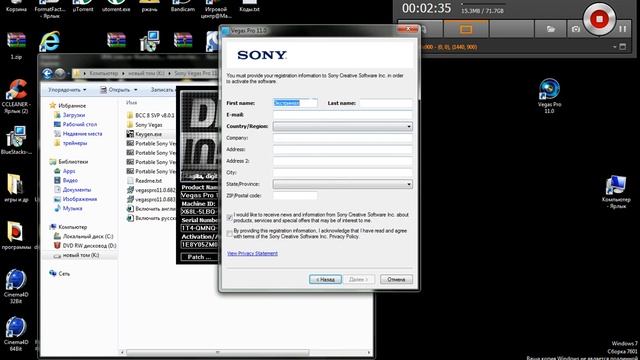Click the Machine ID field in keygen
640x360 pixels.
(199, 211)
